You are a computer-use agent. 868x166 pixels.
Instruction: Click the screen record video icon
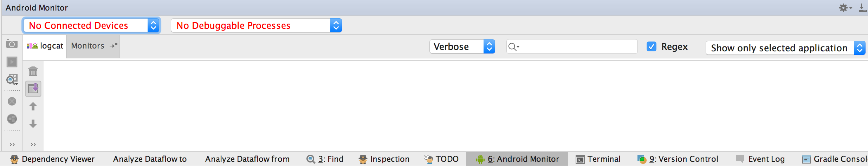click(12, 62)
